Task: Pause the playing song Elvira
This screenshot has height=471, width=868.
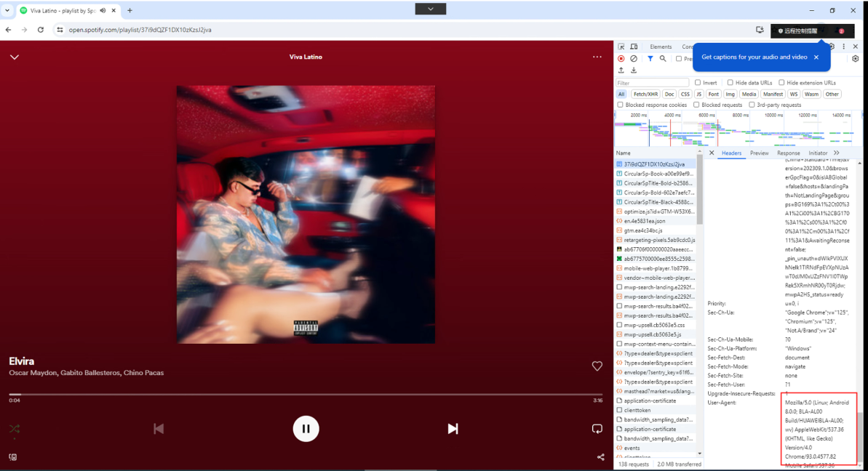Action: pyautogui.click(x=306, y=428)
